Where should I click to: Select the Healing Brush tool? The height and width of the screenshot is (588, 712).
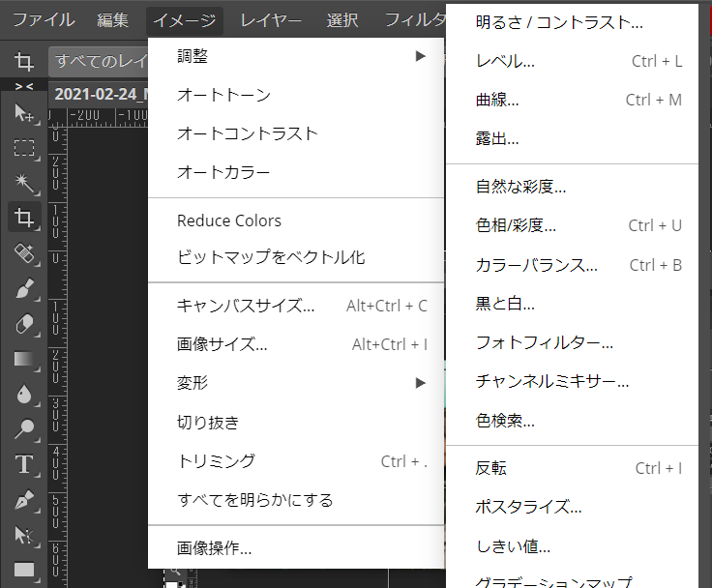23,253
